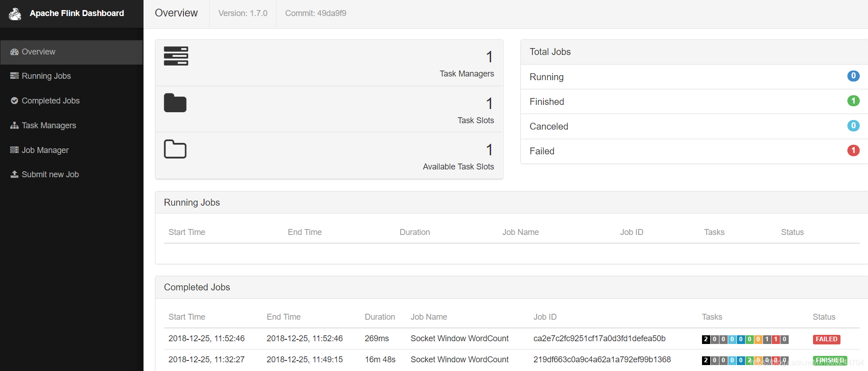Click the outlined folder Available Task Slots icon
868x371 pixels.
point(175,149)
